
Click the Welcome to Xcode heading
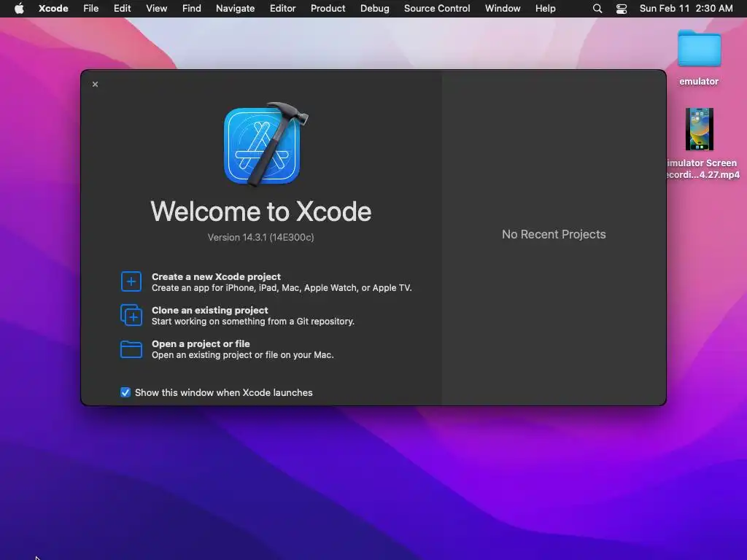[260, 211]
